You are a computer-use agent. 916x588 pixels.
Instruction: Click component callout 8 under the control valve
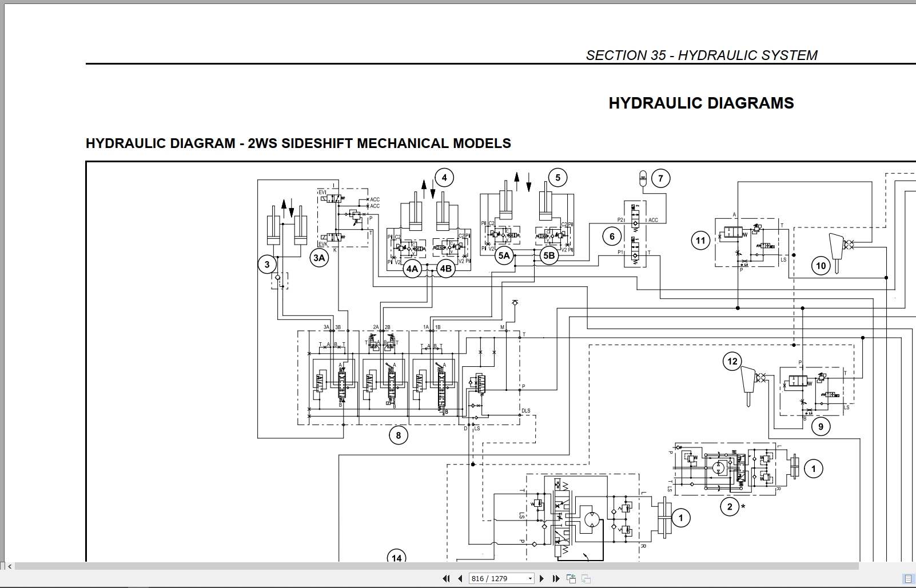coord(399,435)
